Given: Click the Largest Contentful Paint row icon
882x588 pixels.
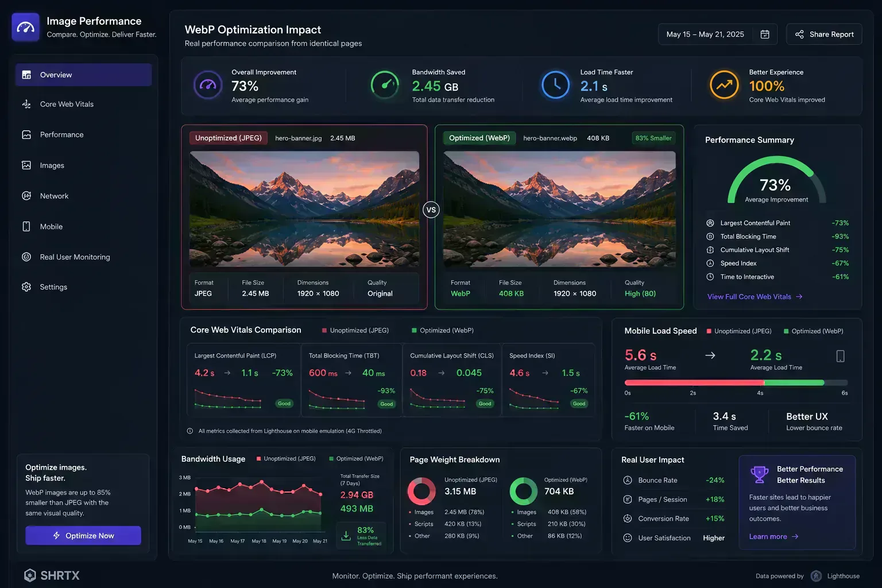Looking at the screenshot, I should [710, 223].
